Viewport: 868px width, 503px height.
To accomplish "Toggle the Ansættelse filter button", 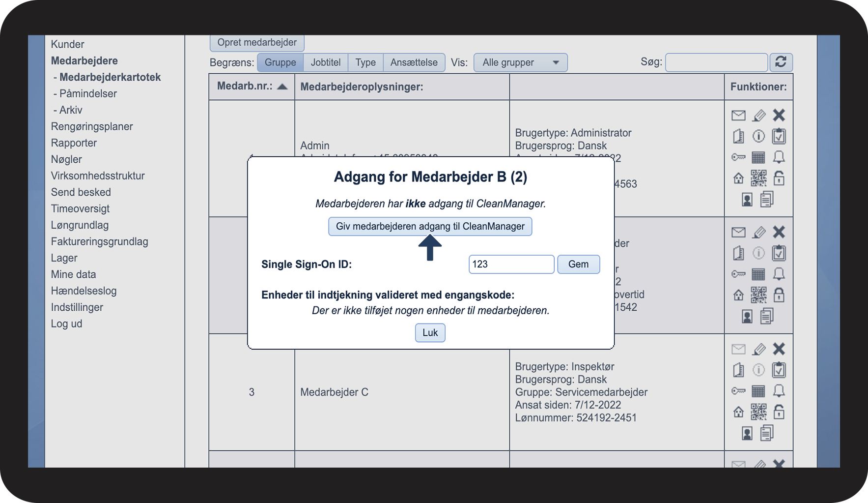I will (414, 62).
